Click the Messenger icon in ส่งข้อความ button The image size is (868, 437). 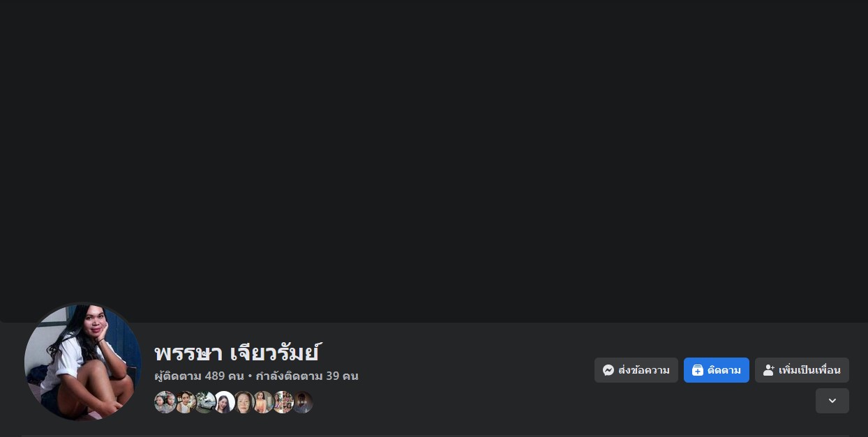(x=608, y=370)
